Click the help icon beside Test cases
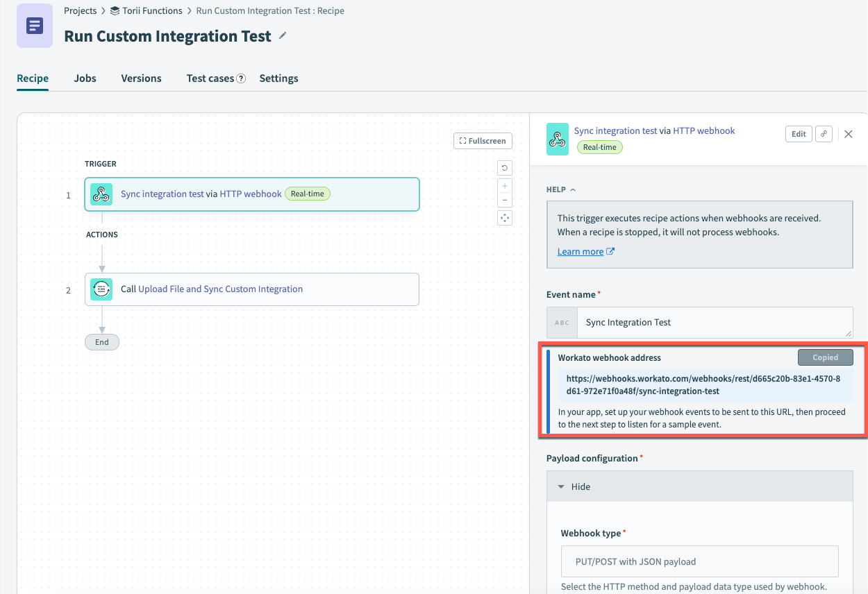Image resolution: width=868 pixels, height=594 pixels. tap(241, 78)
